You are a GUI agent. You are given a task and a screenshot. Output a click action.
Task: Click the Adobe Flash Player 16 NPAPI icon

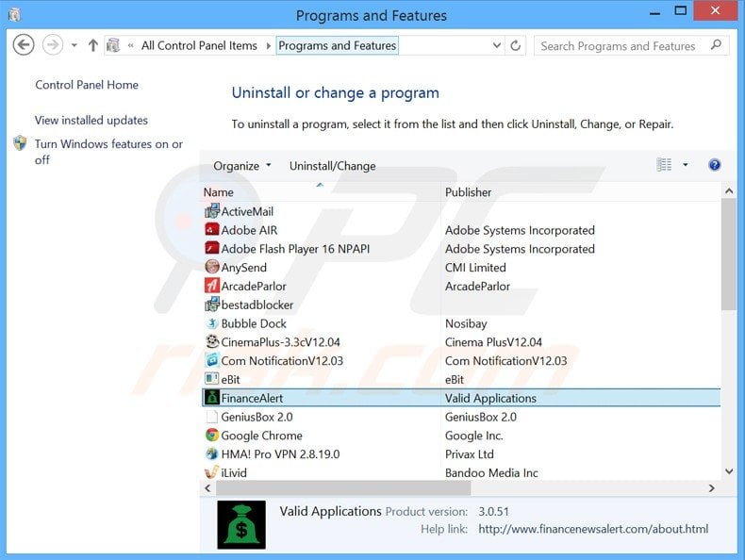point(212,248)
